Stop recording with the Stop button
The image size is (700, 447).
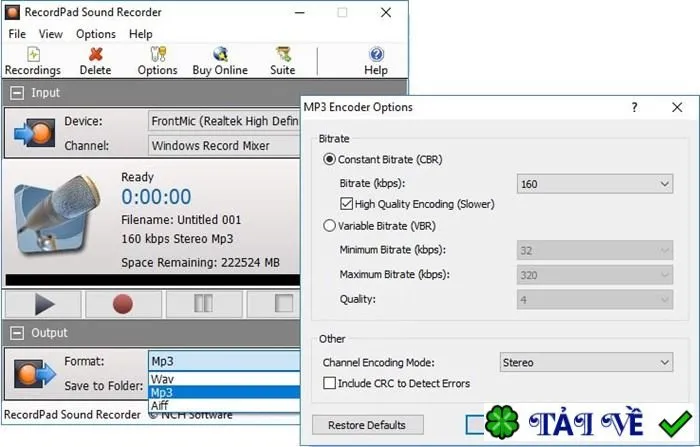coord(274,304)
